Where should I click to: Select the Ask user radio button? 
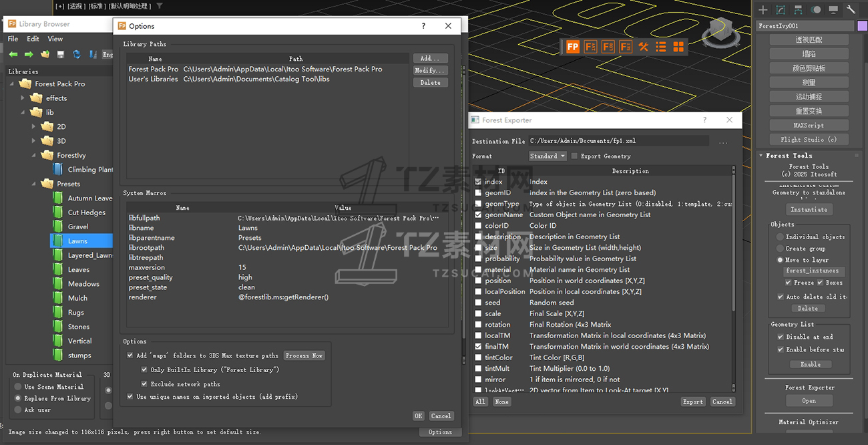pyautogui.click(x=18, y=410)
